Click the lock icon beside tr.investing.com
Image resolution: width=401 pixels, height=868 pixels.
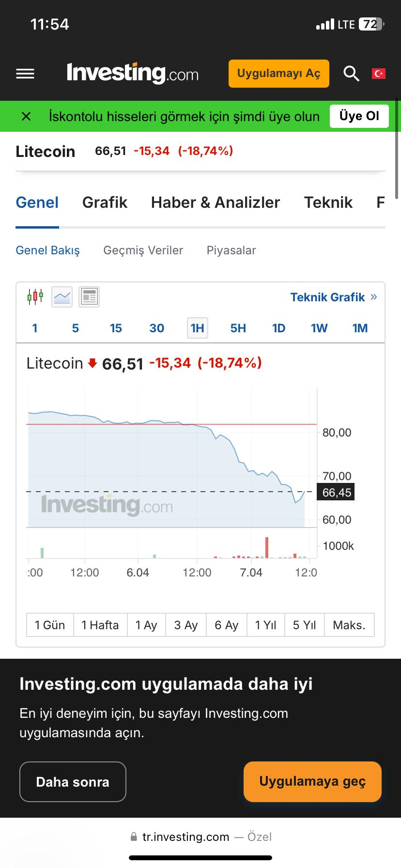(133, 837)
